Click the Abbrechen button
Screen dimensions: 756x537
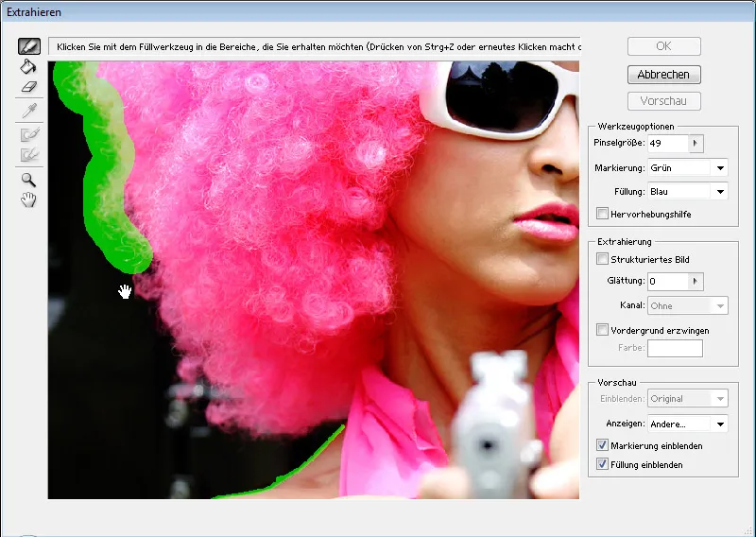coord(664,75)
